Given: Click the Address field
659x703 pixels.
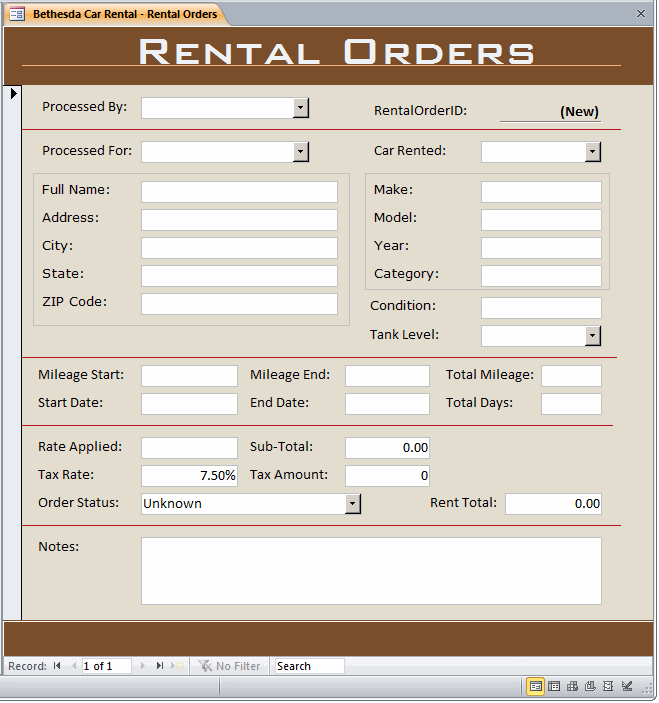Looking at the screenshot, I should point(239,220).
